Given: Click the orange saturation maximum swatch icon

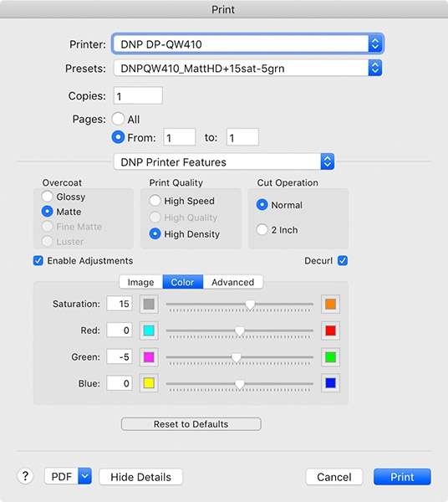Looking at the screenshot, I should coord(330,304).
